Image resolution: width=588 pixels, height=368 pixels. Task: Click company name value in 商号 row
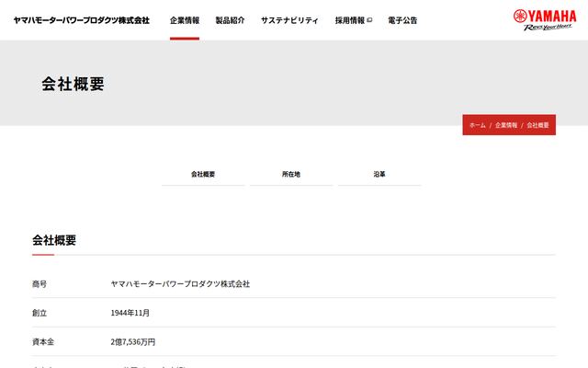(180, 284)
